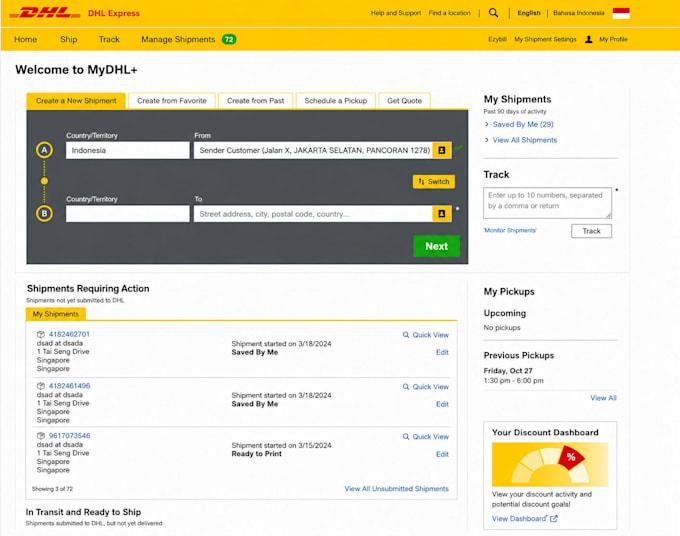Image resolution: width=680 pixels, height=536 pixels.
Task: Open the Track menu
Action: tap(109, 39)
